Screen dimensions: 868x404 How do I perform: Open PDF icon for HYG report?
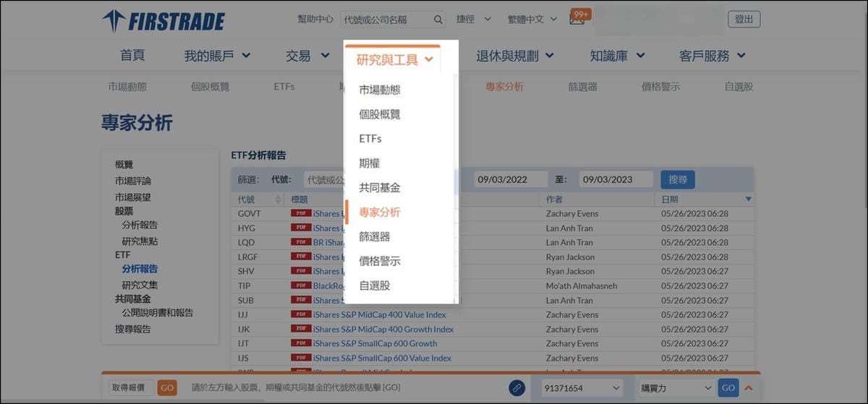click(x=300, y=228)
